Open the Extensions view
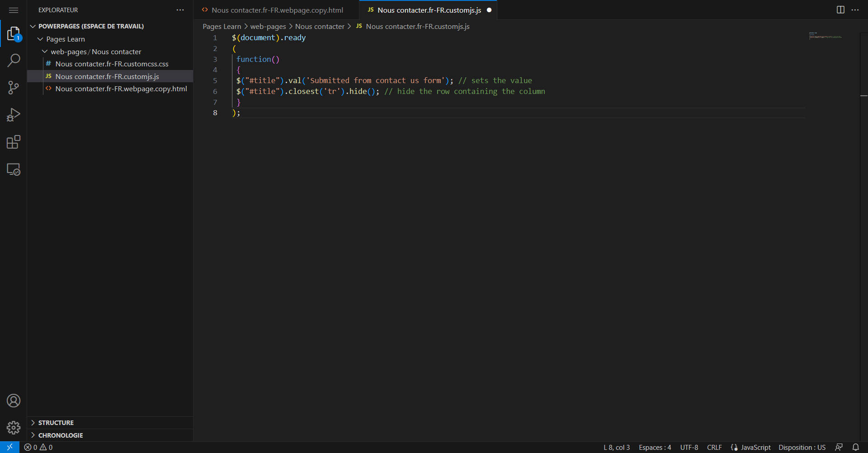Image resolution: width=868 pixels, height=453 pixels. coord(14,142)
